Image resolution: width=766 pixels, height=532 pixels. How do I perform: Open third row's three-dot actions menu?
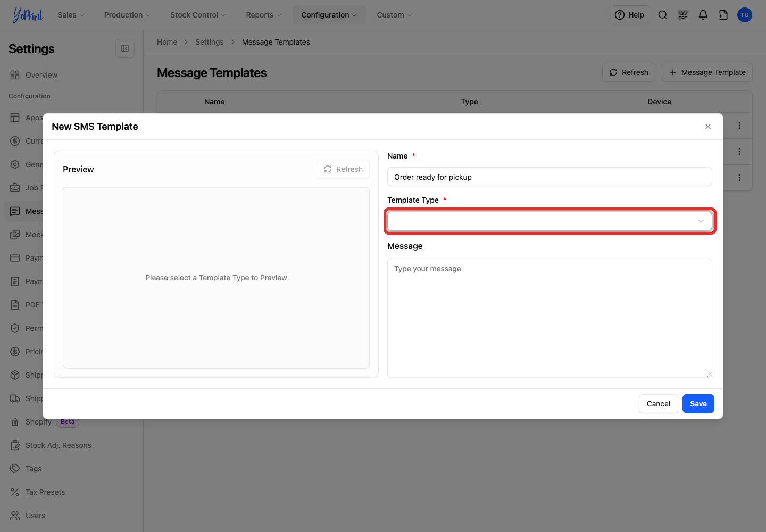(739, 178)
